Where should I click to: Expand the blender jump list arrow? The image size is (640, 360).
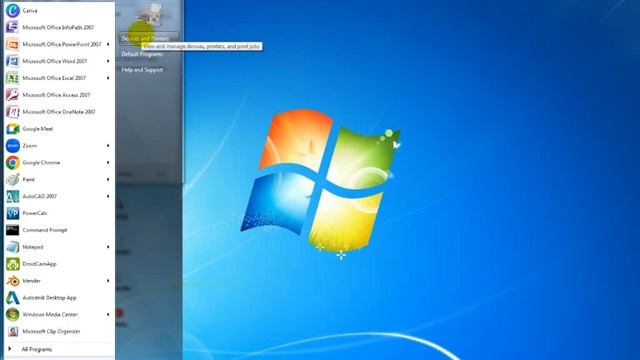pyautogui.click(x=108, y=281)
